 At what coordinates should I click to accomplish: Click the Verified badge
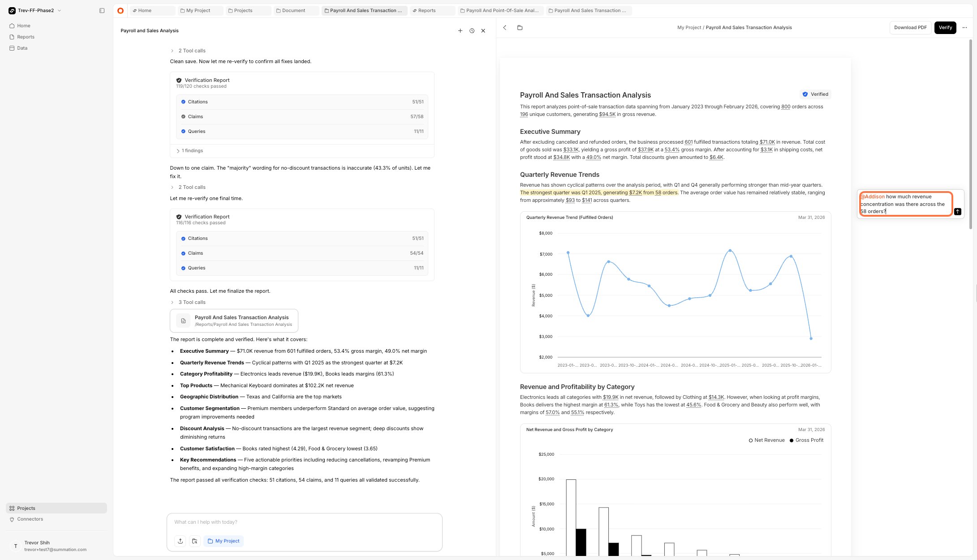point(815,94)
